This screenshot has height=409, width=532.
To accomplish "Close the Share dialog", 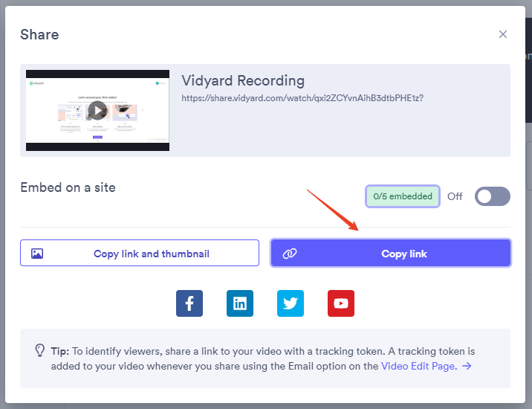I will tap(503, 34).
